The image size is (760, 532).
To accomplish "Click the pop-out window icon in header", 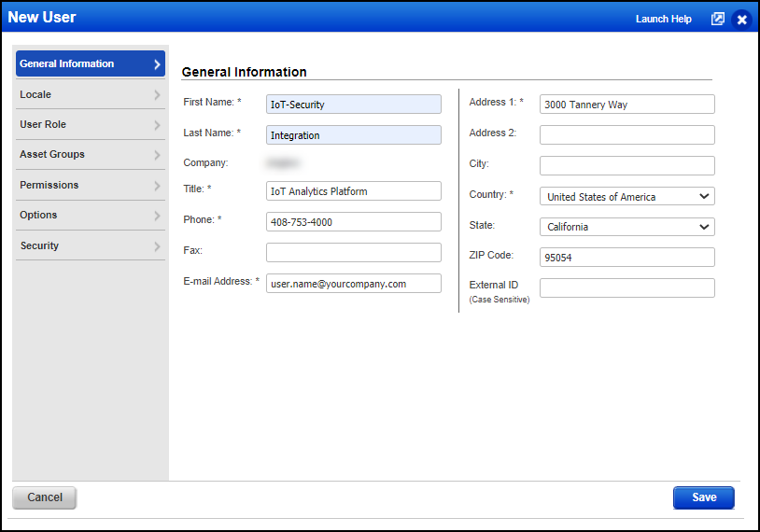I will tap(717, 19).
